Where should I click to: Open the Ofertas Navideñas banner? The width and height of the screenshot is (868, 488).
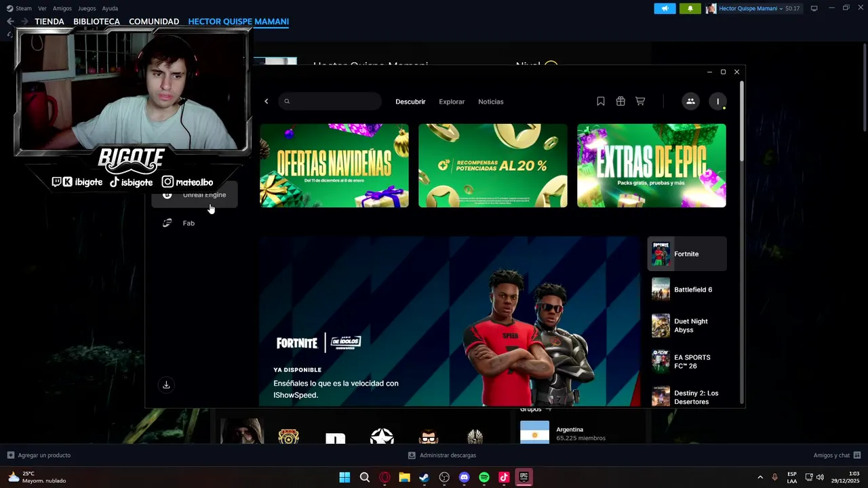click(x=334, y=165)
